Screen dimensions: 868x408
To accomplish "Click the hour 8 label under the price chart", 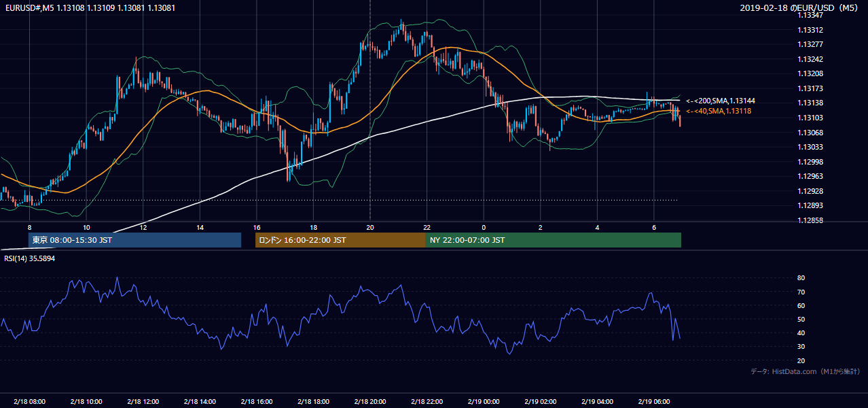I will coord(29,227).
